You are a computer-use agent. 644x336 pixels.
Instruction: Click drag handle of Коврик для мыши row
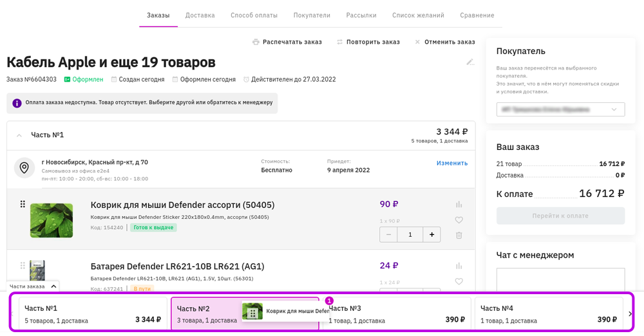[x=23, y=204]
